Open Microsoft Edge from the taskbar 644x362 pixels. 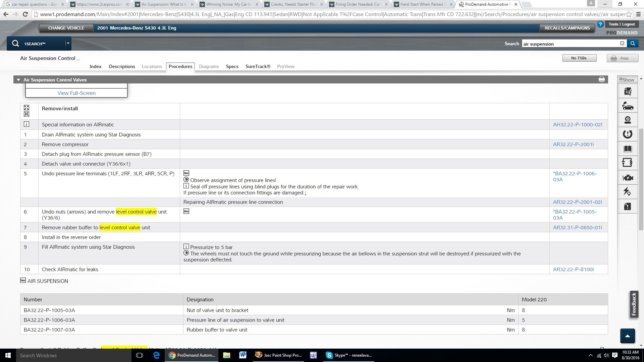click(x=156, y=355)
